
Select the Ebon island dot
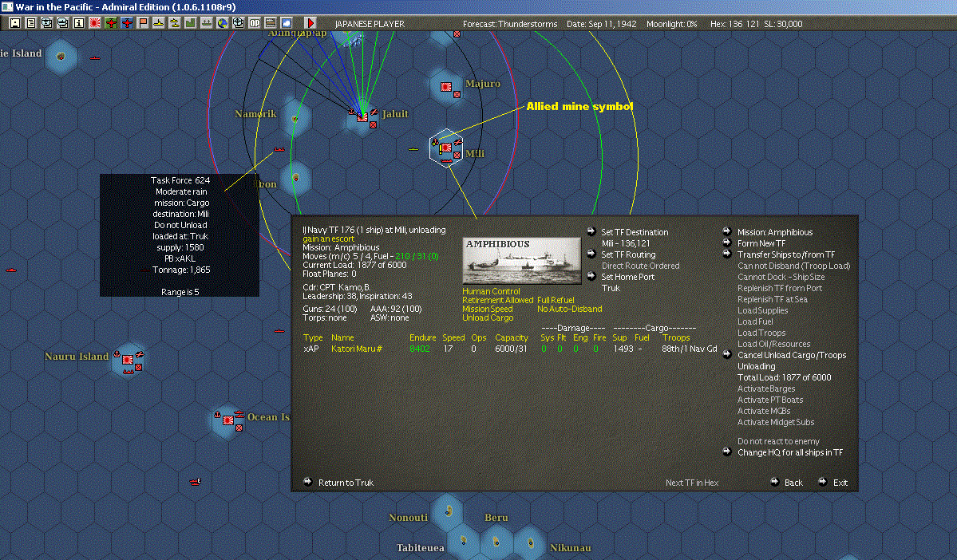point(296,178)
